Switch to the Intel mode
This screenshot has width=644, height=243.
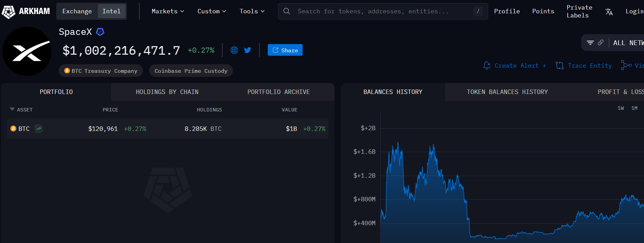pyautogui.click(x=112, y=11)
